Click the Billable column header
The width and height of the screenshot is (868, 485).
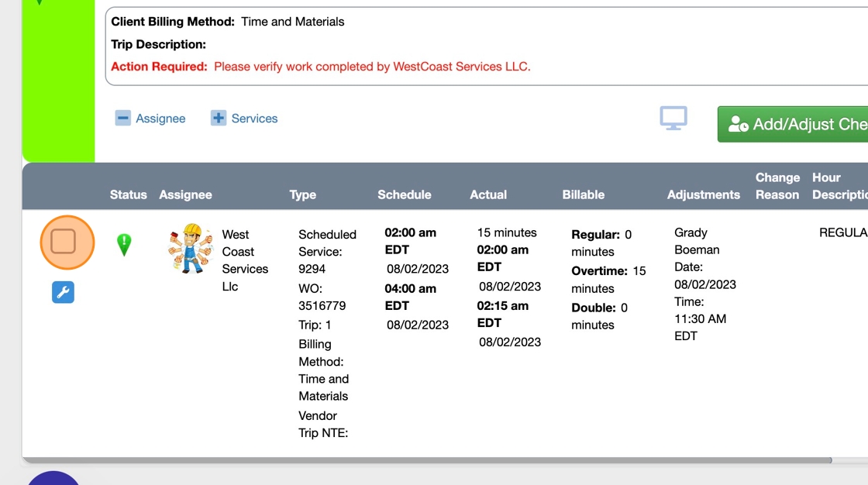(x=583, y=194)
